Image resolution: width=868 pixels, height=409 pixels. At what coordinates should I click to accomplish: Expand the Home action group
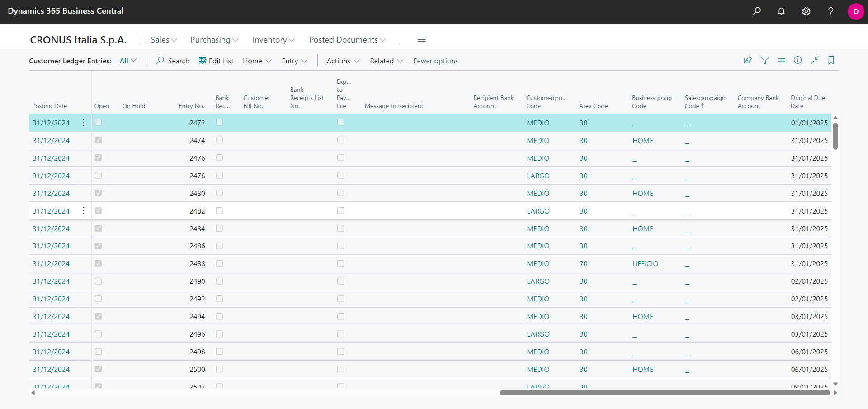257,61
